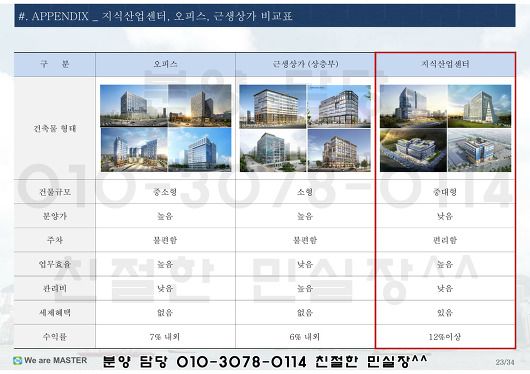Select 편리함 in the 주차 row

pyautogui.click(x=445, y=240)
